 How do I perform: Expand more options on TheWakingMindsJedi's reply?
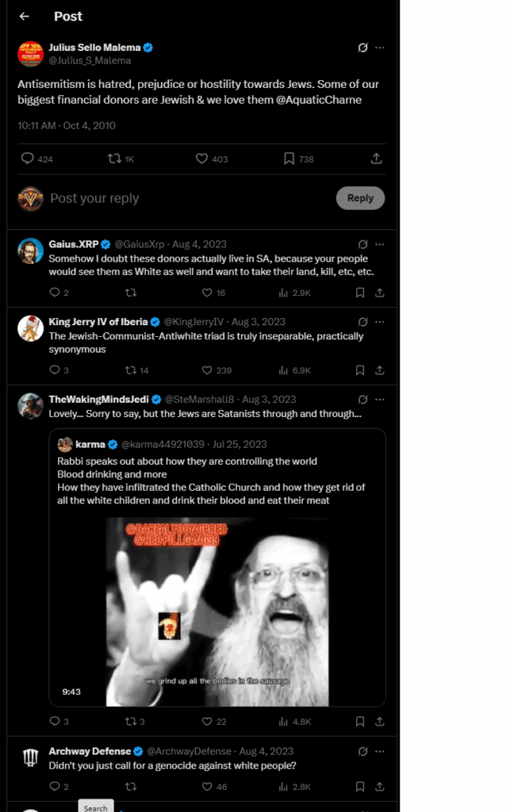pos(380,400)
